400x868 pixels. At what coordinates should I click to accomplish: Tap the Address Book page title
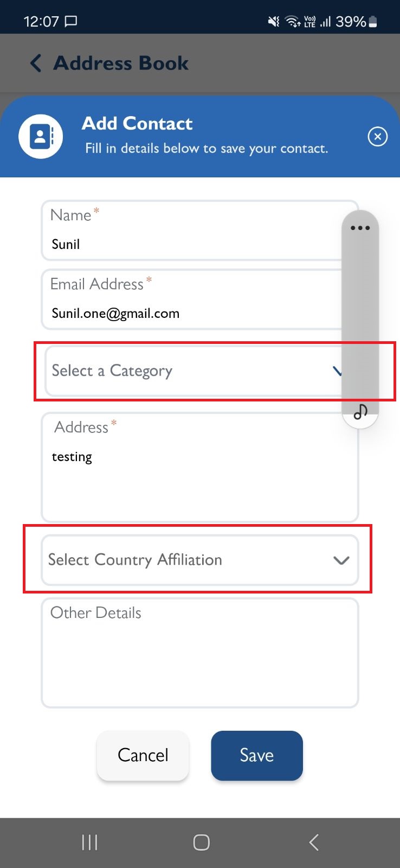point(121,63)
